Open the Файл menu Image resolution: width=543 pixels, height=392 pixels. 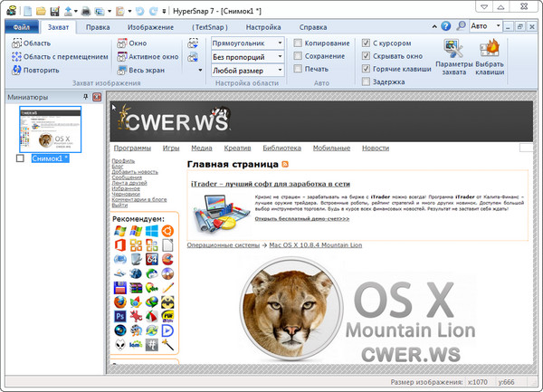22,27
